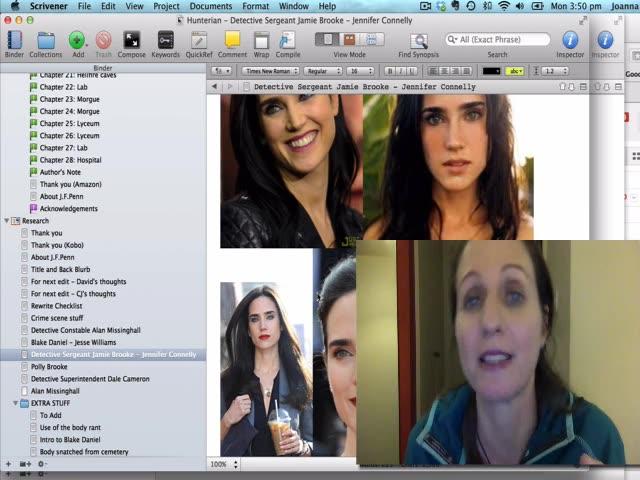The height and width of the screenshot is (480, 640).
Task: Toggle italic formatting
Action: [401, 71]
